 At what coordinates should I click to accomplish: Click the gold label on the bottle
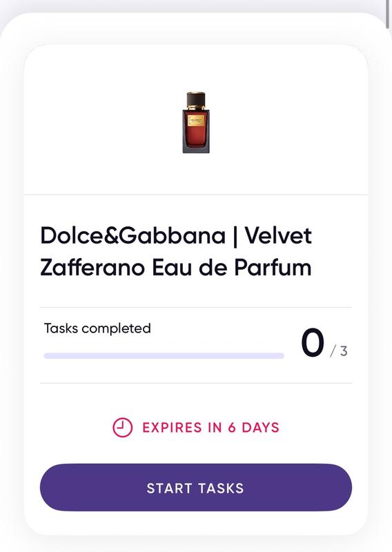196,121
